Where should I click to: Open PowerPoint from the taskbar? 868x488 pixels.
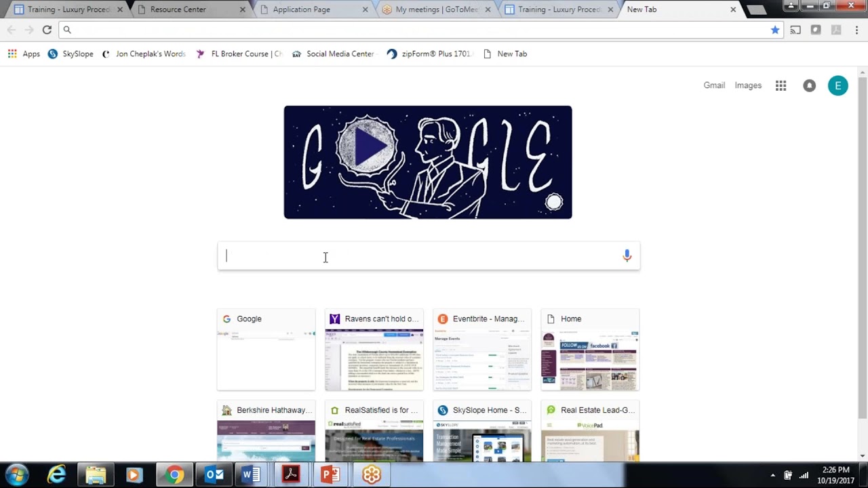point(330,474)
